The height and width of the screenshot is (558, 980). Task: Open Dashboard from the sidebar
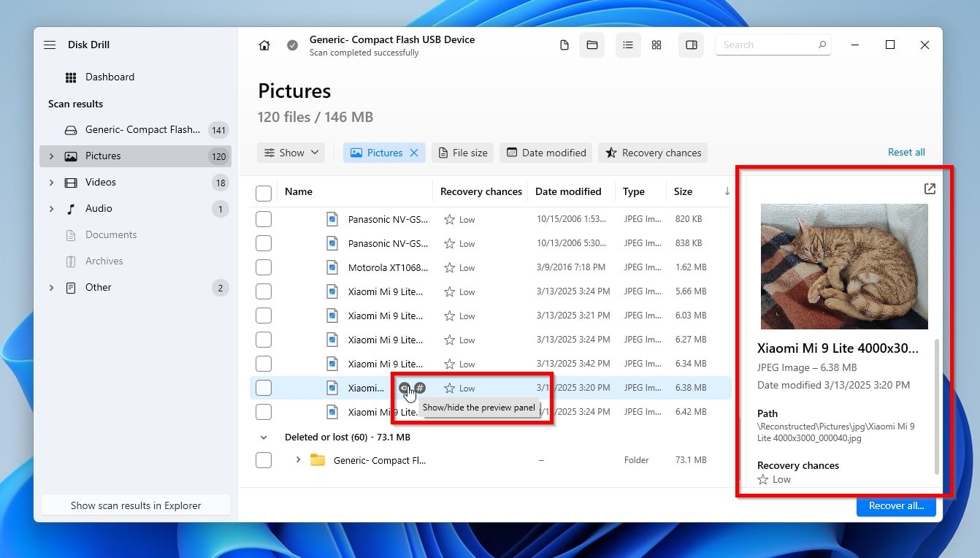click(x=110, y=77)
